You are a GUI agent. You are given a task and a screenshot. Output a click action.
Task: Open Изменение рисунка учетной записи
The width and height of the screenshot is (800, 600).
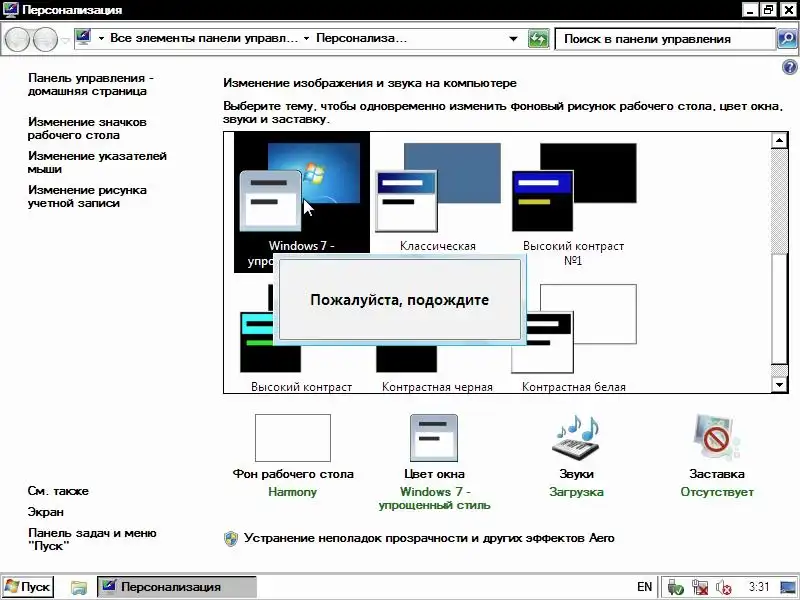tap(87, 196)
